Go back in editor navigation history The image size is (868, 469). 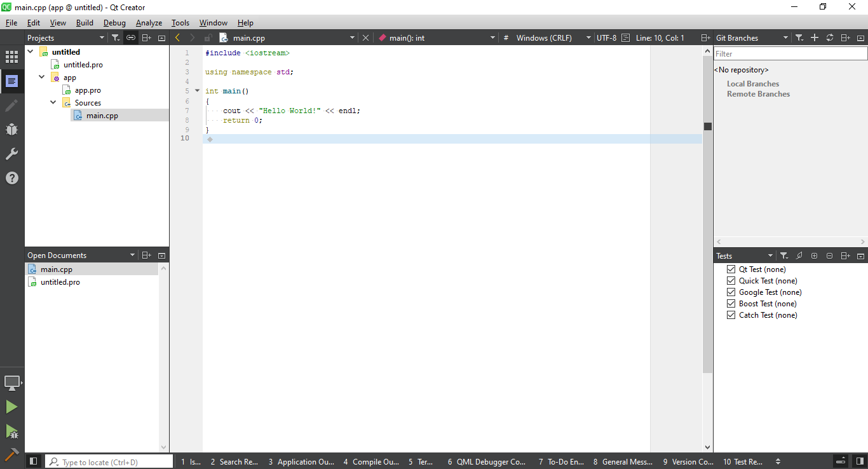coord(177,38)
